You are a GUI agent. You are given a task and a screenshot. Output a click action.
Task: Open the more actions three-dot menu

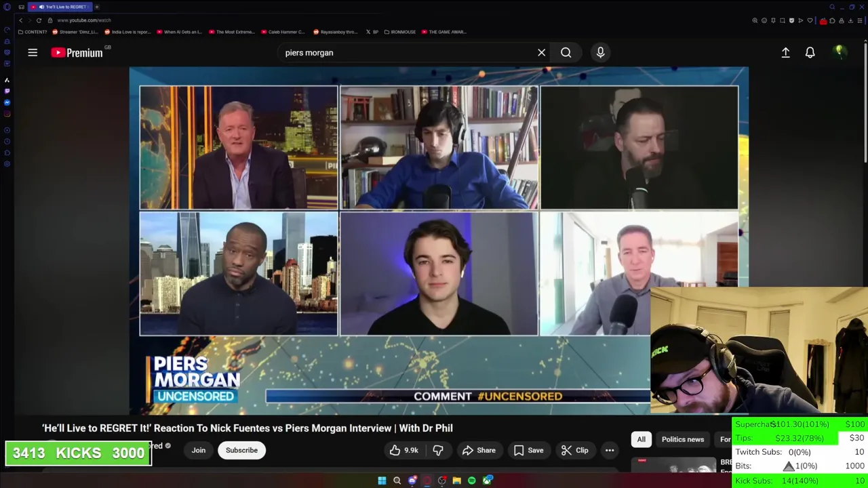coord(610,450)
